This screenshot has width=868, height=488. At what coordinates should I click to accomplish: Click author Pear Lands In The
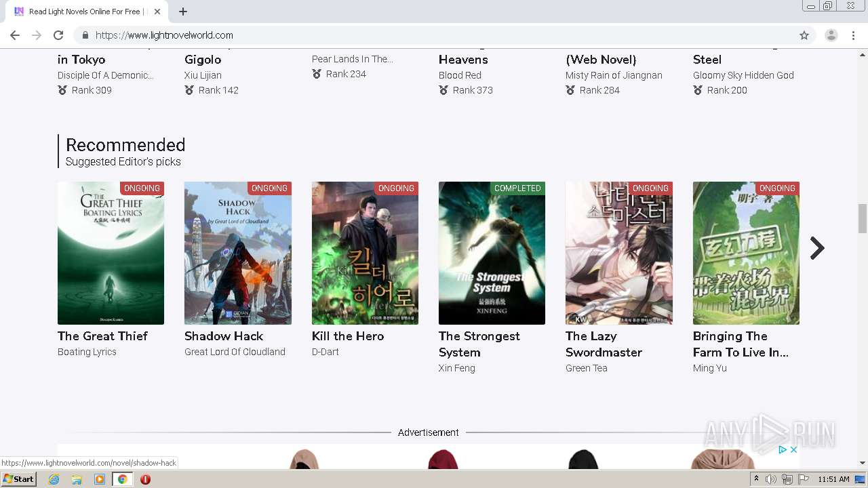click(x=353, y=59)
